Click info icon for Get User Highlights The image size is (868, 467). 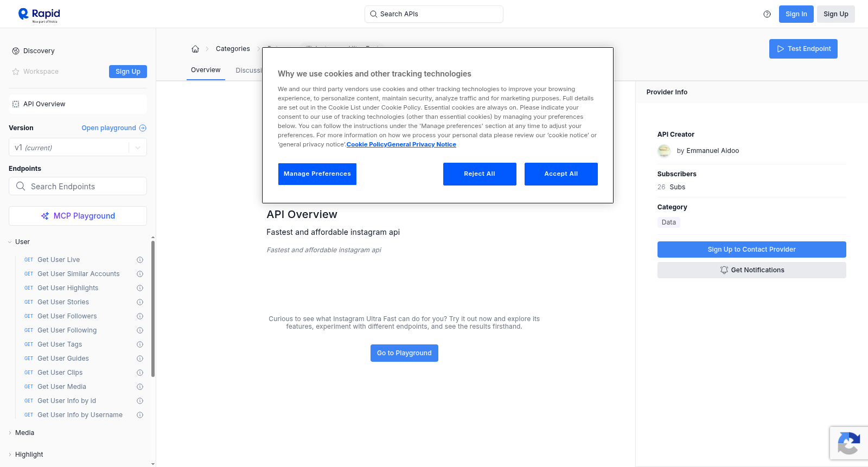140,288
